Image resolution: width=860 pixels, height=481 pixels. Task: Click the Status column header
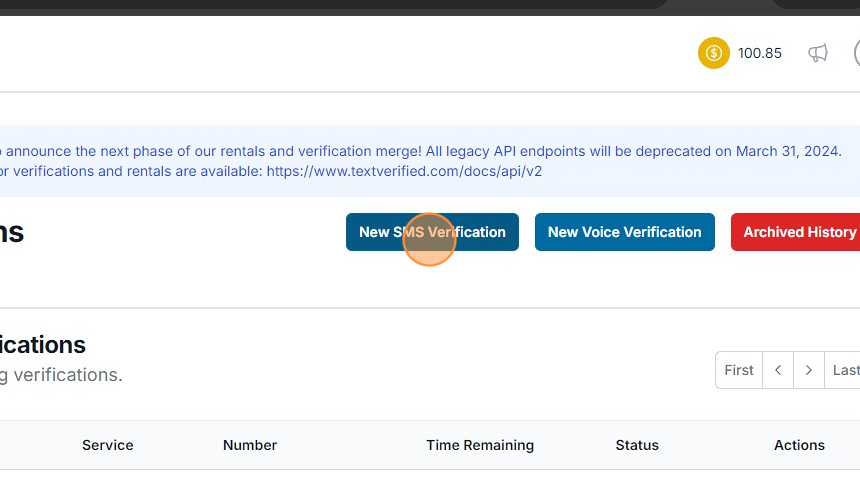click(637, 445)
